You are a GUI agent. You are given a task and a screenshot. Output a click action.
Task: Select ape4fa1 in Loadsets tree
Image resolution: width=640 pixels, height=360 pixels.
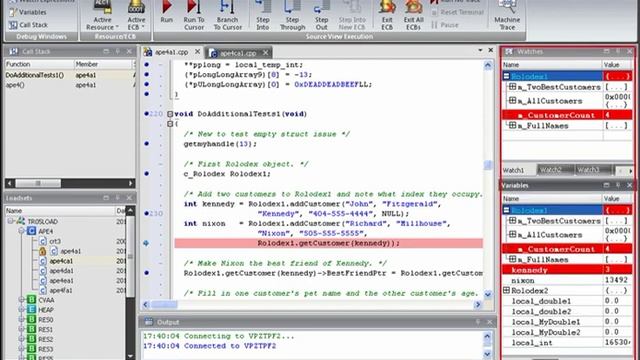[x=61, y=290]
